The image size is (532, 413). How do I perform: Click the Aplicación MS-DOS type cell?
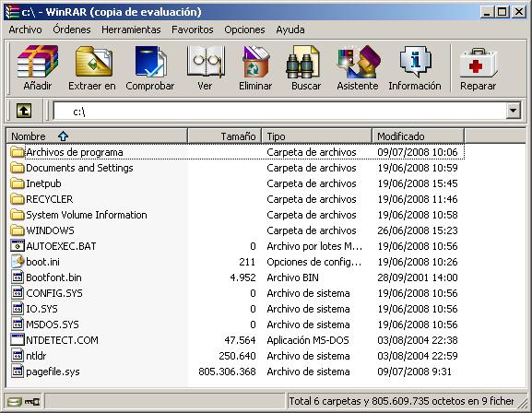click(x=308, y=340)
